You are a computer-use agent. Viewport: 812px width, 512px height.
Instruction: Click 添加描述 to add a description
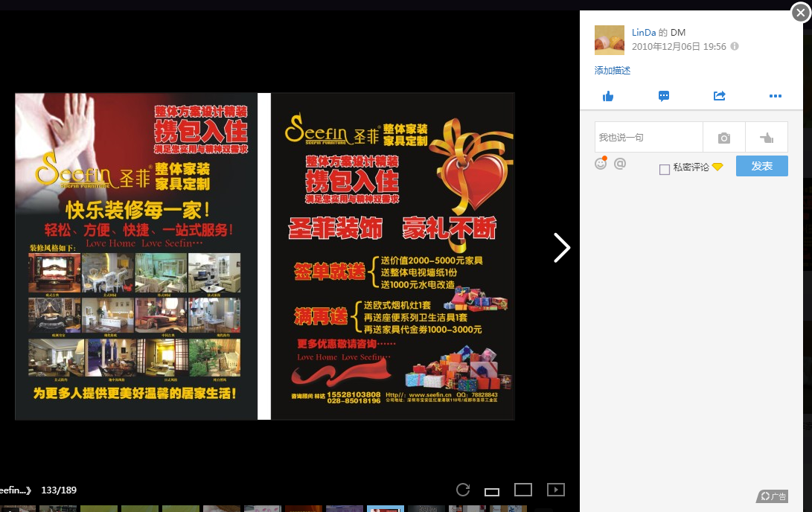[612, 71]
